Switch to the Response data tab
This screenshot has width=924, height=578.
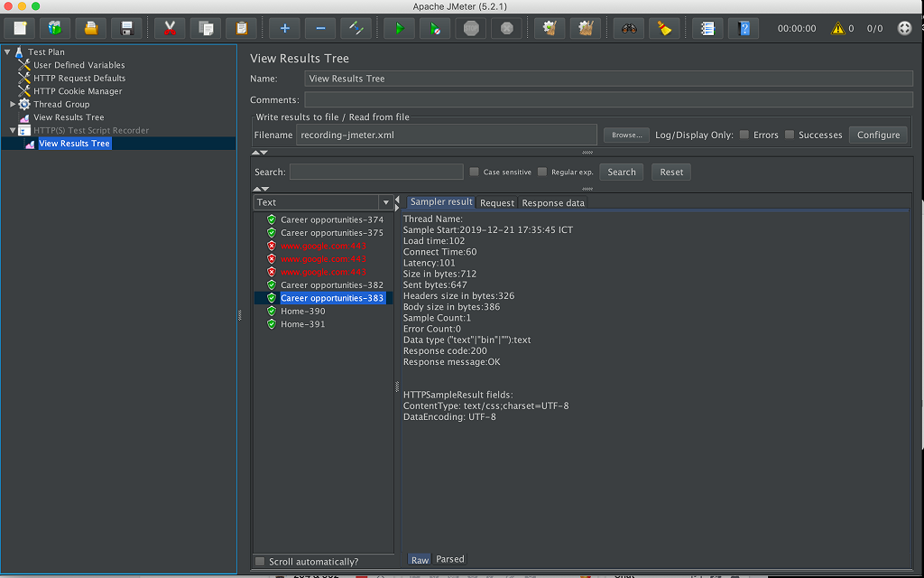[552, 203]
